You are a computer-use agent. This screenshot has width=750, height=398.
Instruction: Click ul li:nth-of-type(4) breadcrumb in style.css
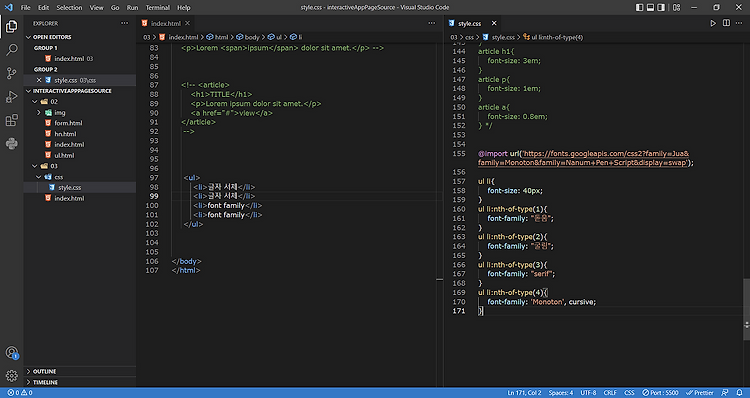(x=553, y=37)
